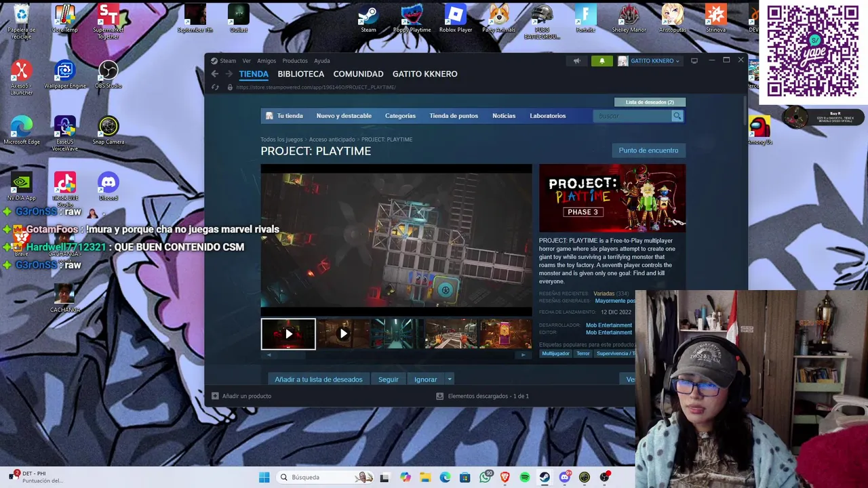Select Outlast desktop icon
868x488 pixels.
tap(239, 18)
